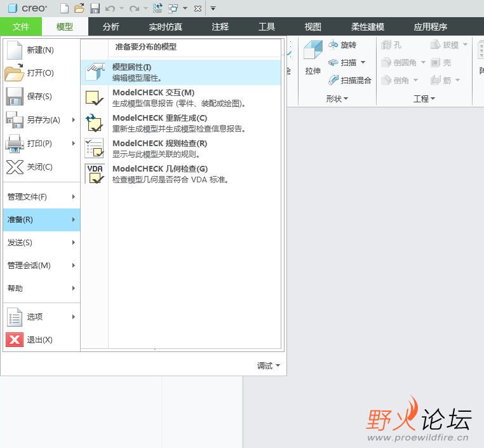The height and width of the screenshot is (448, 484).
Task: Click the Windows switch icon in quick access toolbar
Action: point(173,8)
